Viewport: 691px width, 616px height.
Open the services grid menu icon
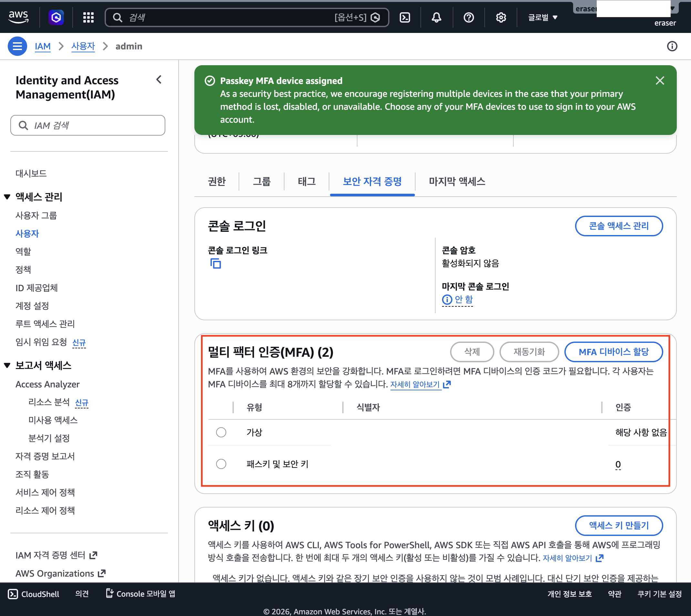(88, 17)
